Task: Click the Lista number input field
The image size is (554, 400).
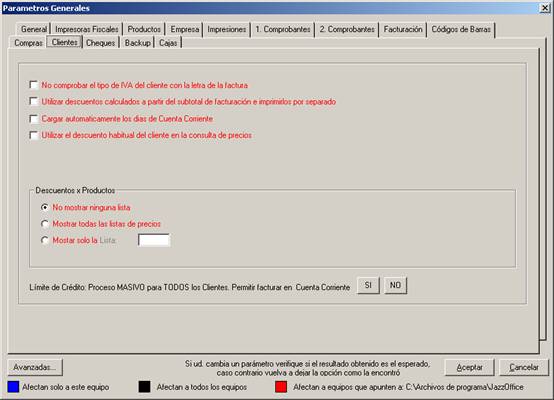Action: click(154, 240)
